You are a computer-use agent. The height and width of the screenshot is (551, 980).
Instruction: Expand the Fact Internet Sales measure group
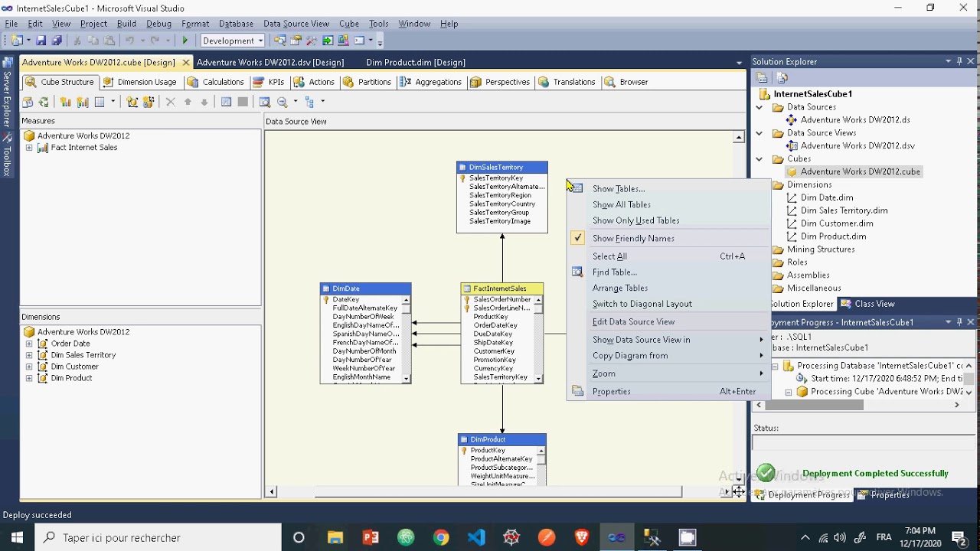tap(29, 148)
